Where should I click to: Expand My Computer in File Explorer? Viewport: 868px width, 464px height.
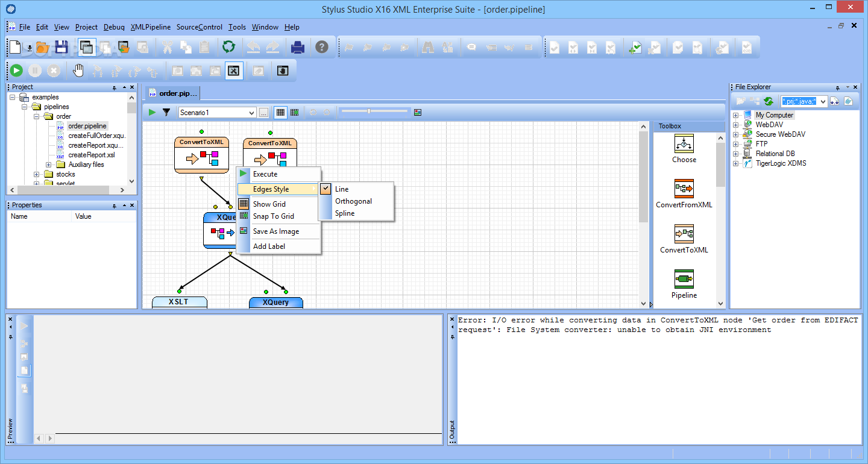[x=736, y=115]
